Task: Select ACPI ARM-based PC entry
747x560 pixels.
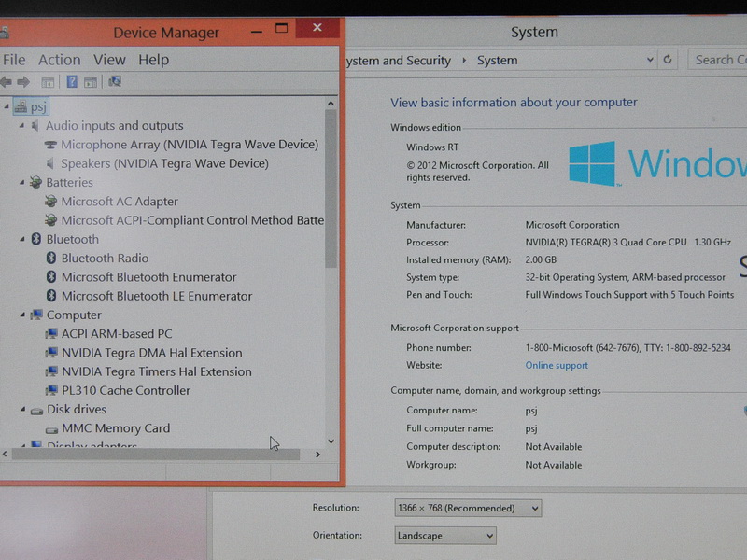Action: pos(117,334)
